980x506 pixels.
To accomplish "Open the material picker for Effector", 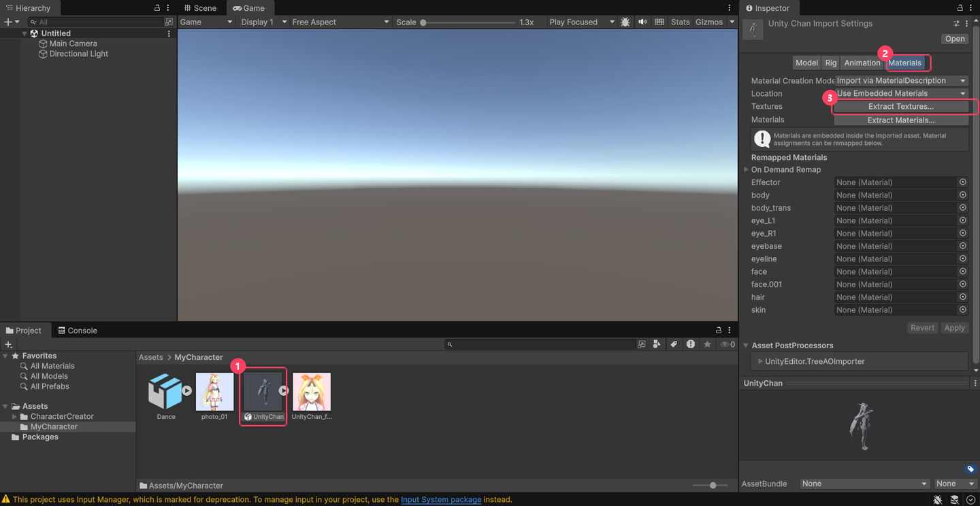I will 963,182.
